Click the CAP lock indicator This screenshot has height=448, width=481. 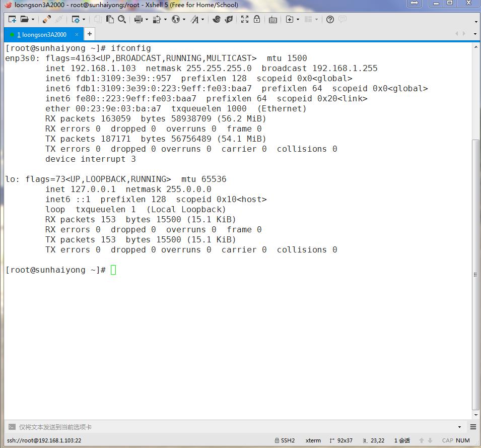tap(448, 440)
